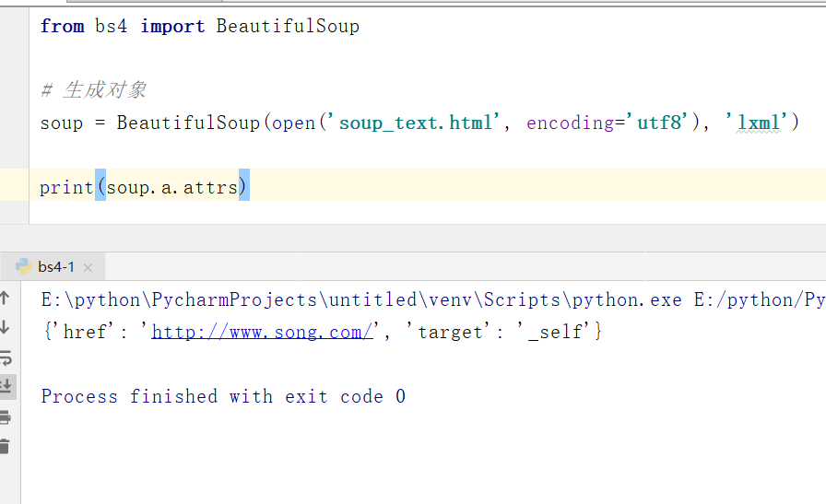Click '_self' value in console output

555,332
